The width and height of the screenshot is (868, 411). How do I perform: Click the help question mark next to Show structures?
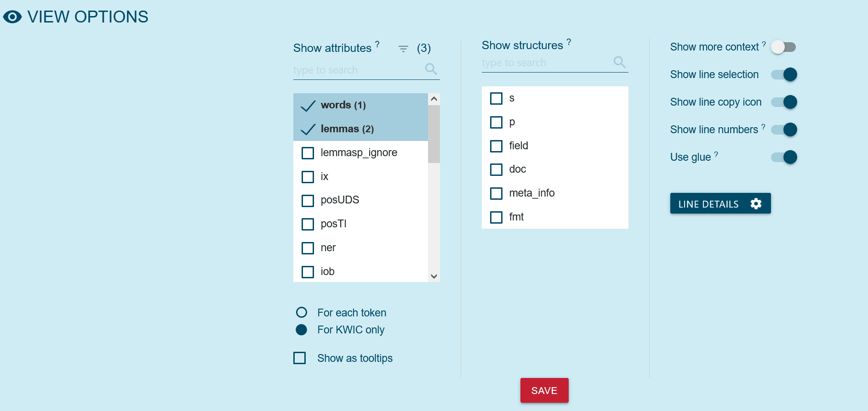click(x=569, y=42)
